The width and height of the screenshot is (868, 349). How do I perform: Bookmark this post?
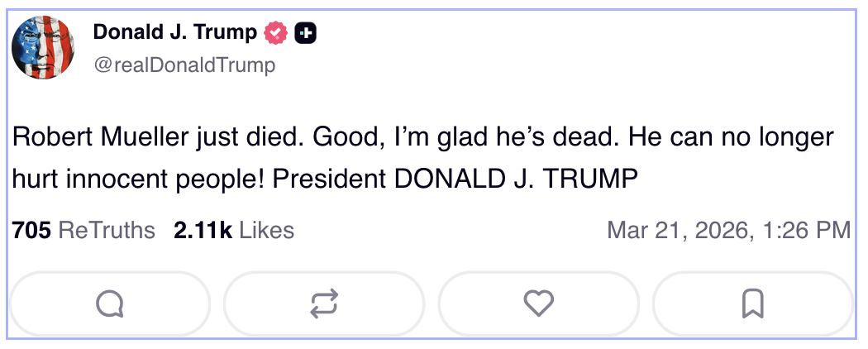point(752,304)
